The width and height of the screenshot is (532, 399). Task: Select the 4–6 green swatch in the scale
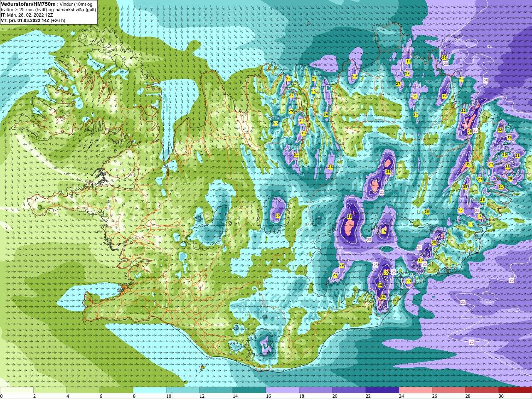click(83, 390)
